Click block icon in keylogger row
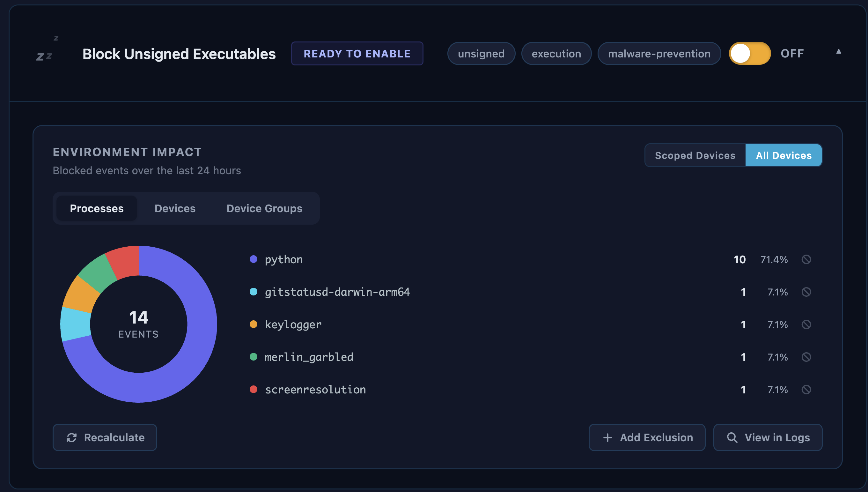The image size is (868, 492). (x=806, y=324)
